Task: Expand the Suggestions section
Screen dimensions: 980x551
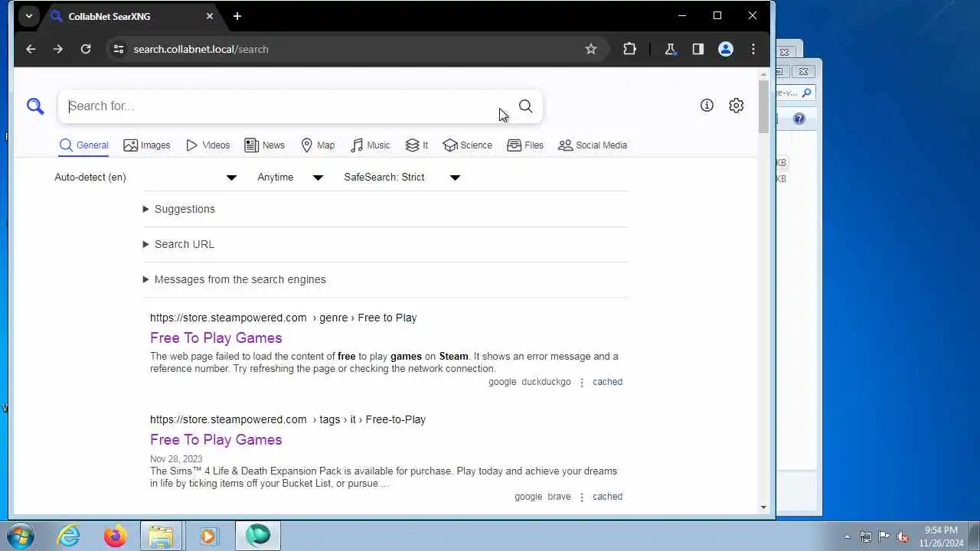Action: 178,209
